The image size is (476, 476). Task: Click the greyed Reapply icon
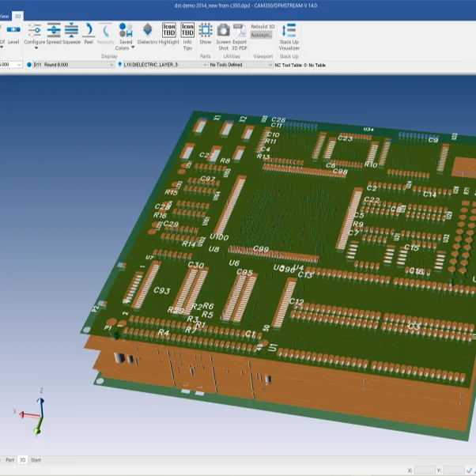tap(105, 30)
